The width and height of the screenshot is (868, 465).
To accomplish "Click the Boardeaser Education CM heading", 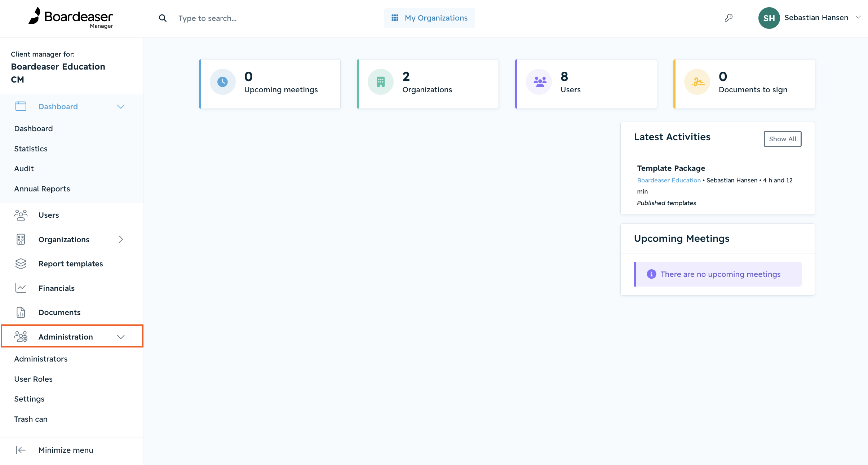I will pos(58,73).
